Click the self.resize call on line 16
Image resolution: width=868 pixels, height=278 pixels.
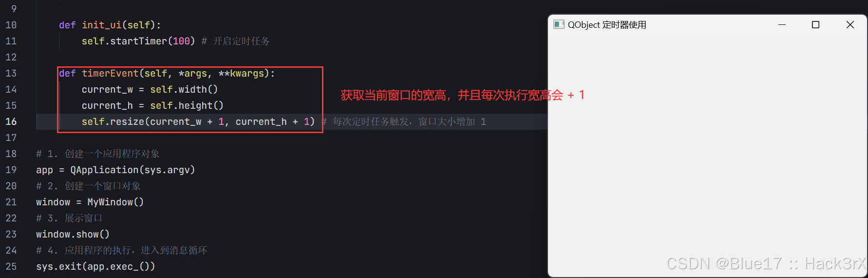pyautogui.click(x=198, y=121)
